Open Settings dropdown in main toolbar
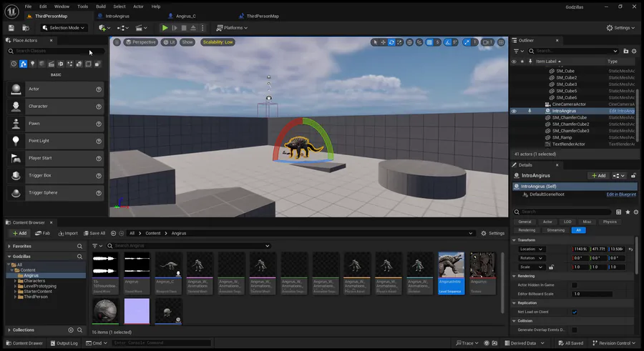The height and width of the screenshot is (351, 644). click(620, 28)
